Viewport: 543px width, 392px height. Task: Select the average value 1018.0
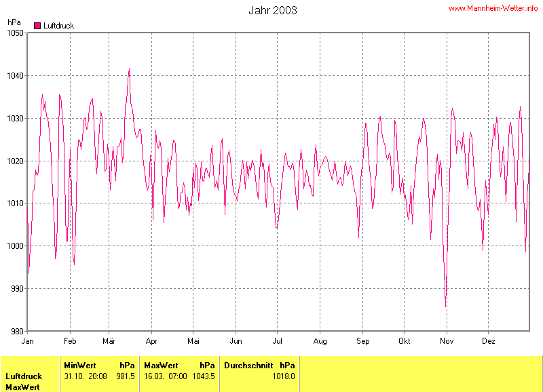click(284, 376)
